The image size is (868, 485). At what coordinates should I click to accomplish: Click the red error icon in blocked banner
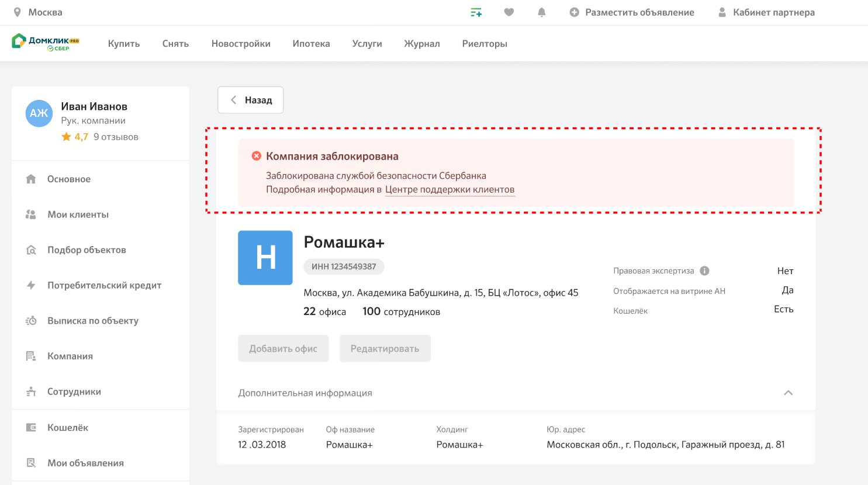256,156
